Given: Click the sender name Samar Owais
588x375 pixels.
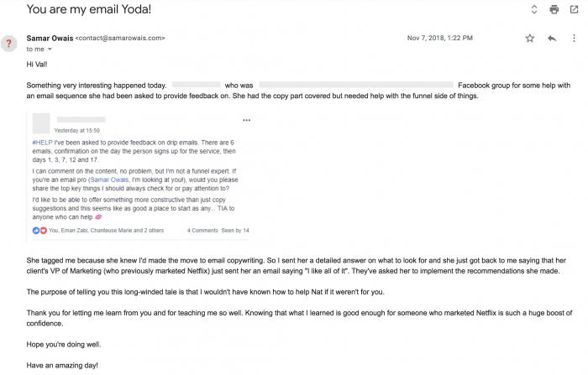Looking at the screenshot, I should pos(50,39).
